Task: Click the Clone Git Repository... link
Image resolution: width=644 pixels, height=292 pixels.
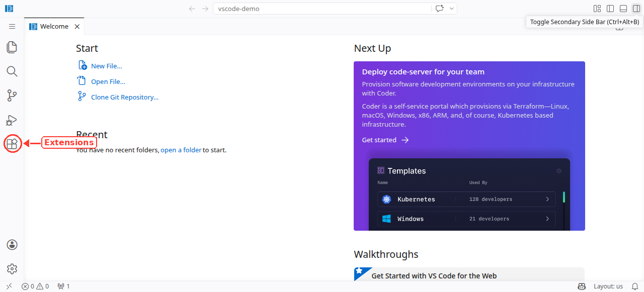Action: pyautogui.click(x=125, y=97)
